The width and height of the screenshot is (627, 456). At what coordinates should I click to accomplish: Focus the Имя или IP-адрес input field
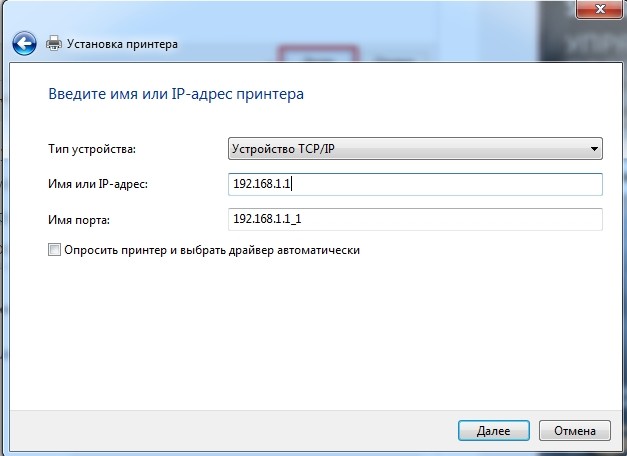pos(415,184)
